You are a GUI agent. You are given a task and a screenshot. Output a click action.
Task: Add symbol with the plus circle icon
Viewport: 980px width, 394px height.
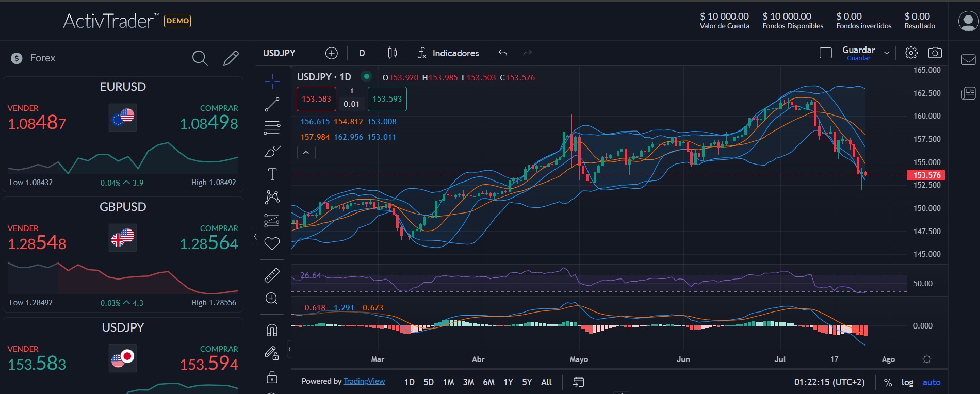[332, 53]
